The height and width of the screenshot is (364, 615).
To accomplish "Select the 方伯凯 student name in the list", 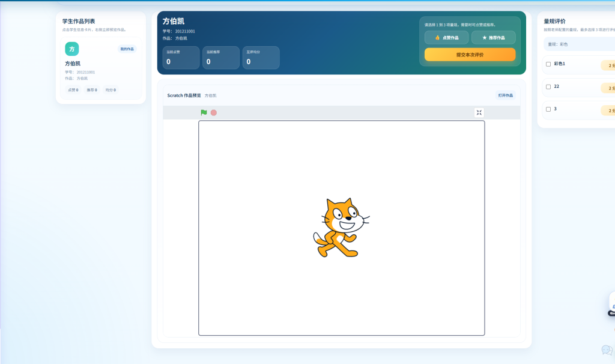I will tap(73, 64).
